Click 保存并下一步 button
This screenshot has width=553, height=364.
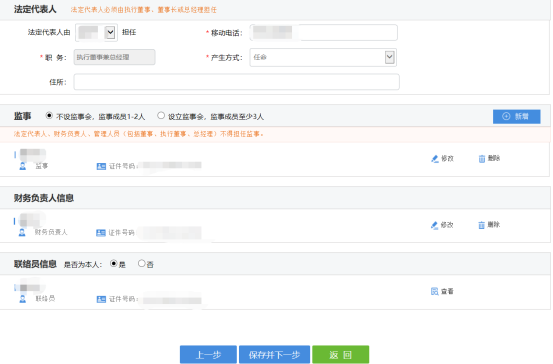click(x=274, y=354)
